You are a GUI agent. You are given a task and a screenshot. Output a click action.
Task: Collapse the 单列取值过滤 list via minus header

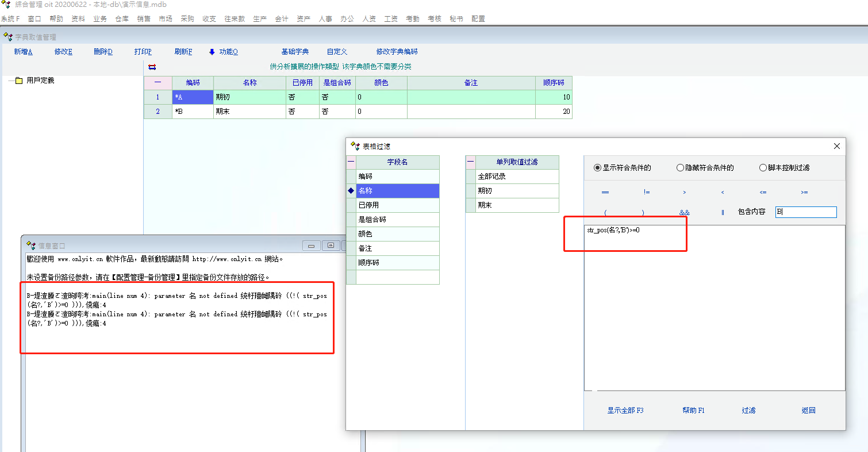pos(470,162)
